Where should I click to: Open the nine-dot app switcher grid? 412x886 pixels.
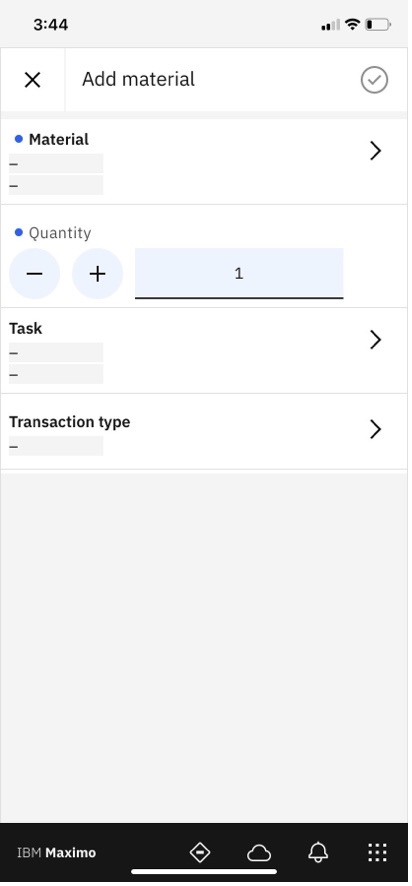point(378,852)
